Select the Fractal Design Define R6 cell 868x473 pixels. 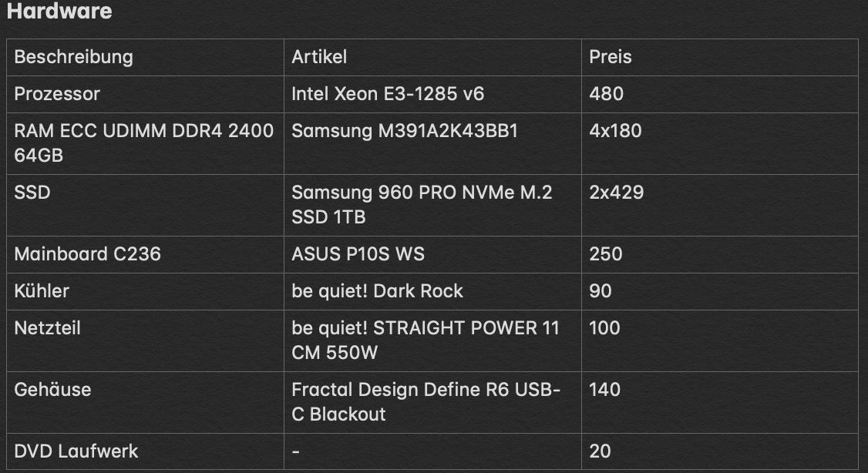(x=426, y=401)
